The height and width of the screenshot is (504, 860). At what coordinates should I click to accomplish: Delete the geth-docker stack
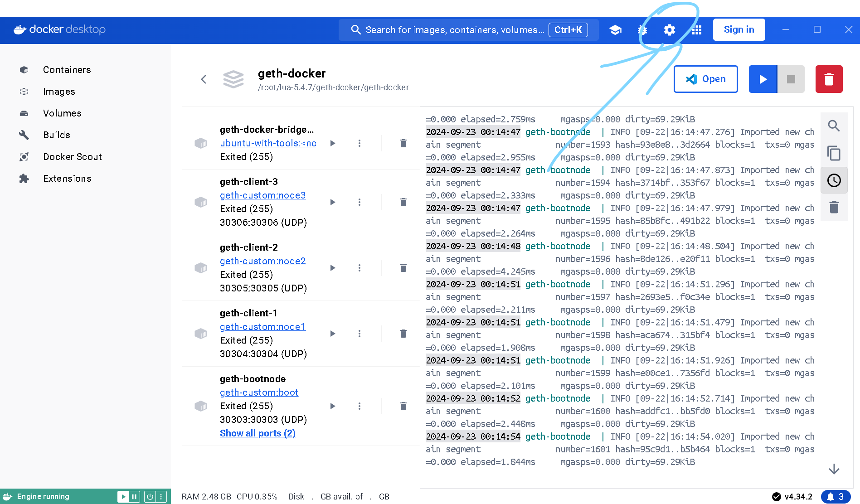point(829,79)
